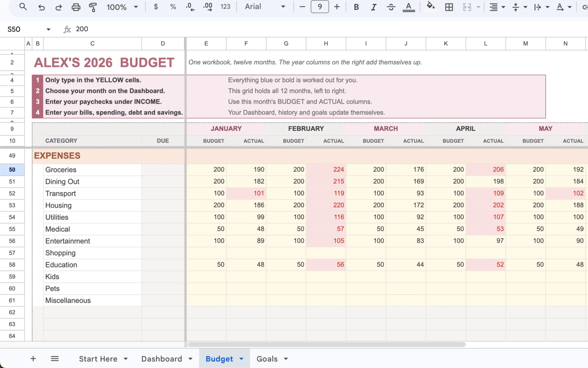Increase font size with plus button
The image size is (588, 368).
337,7
